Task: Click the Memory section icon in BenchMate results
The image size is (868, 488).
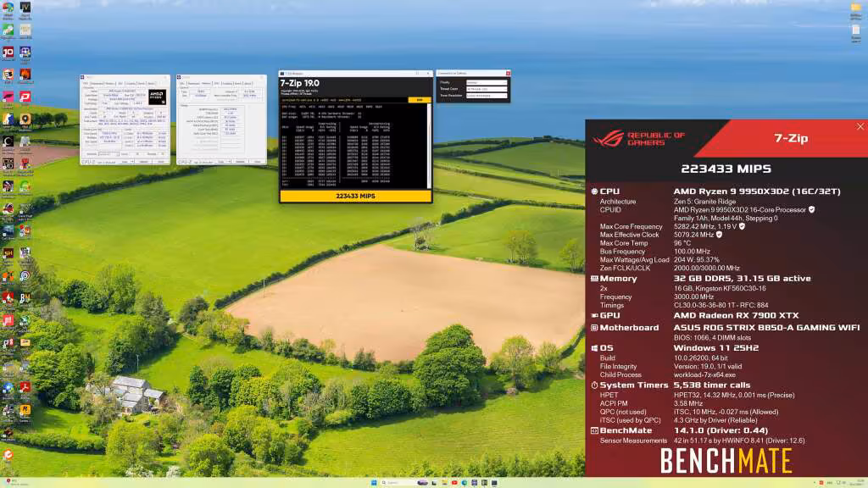Action: coord(596,277)
